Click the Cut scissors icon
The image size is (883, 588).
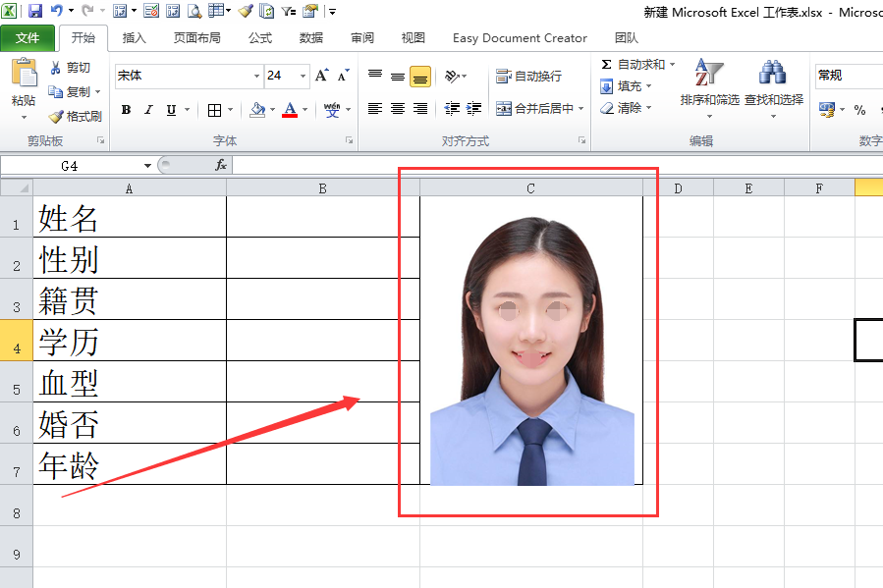56,68
